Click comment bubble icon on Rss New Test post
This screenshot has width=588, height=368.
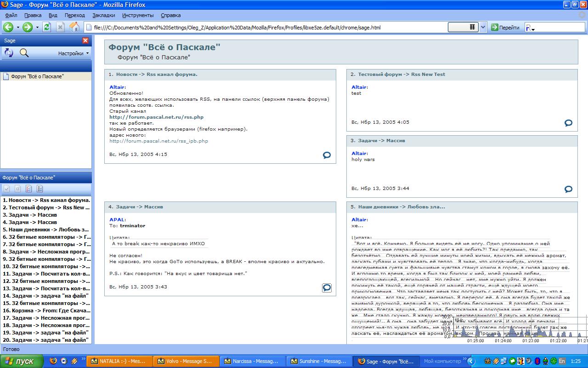pyautogui.click(x=568, y=123)
